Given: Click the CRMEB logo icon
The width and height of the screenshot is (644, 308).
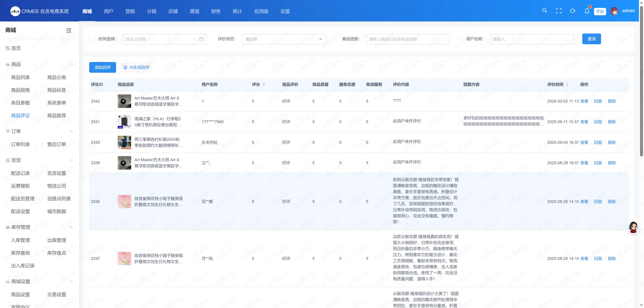Looking at the screenshot, I should tap(15, 11).
